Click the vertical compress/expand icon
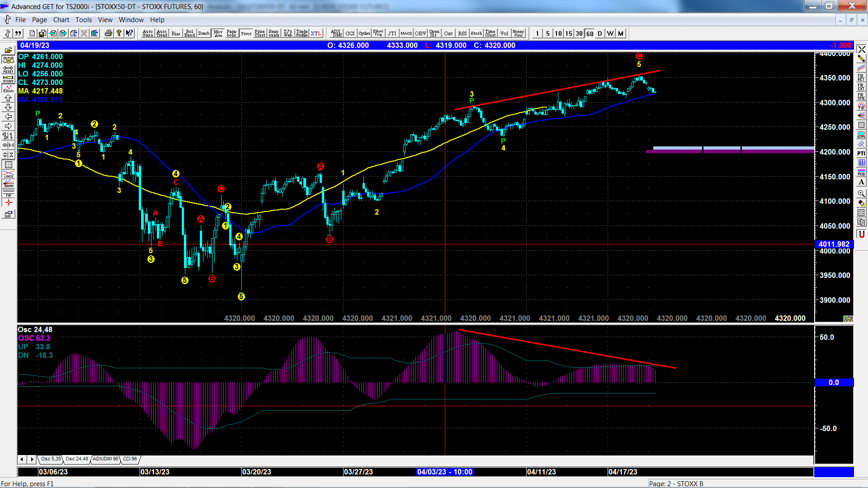The image size is (868, 488). 8,155
